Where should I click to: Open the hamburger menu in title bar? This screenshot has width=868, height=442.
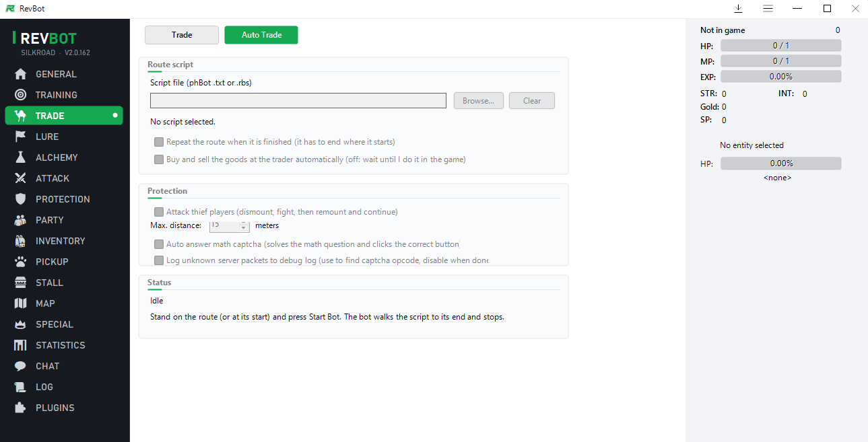[x=768, y=9]
